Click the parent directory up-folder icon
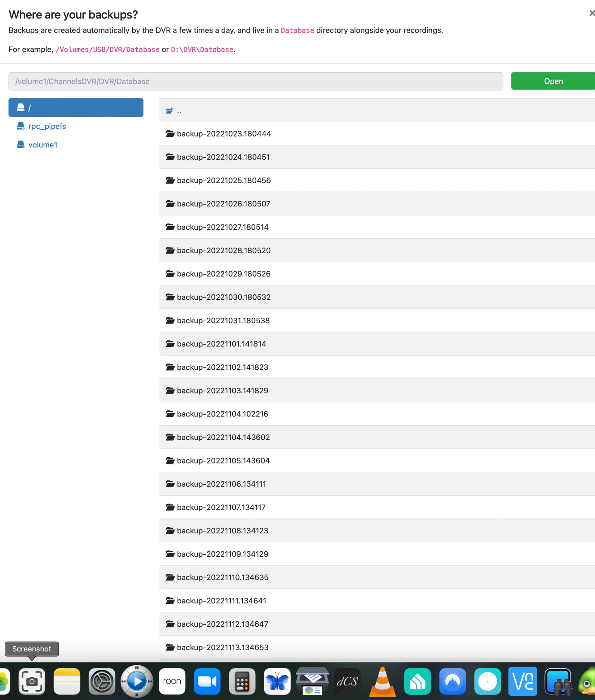Image resolution: width=595 pixels, height=700 pixels. point(169,111)
